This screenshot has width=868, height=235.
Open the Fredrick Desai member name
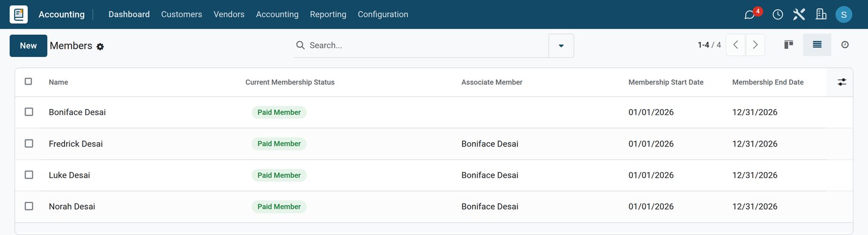(x=75, y=144)
